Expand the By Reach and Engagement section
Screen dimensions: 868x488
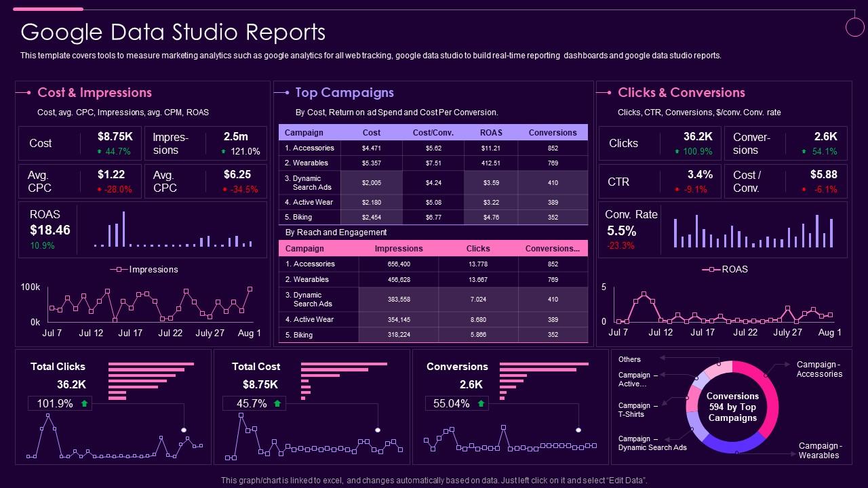click(x=336, y=232)
